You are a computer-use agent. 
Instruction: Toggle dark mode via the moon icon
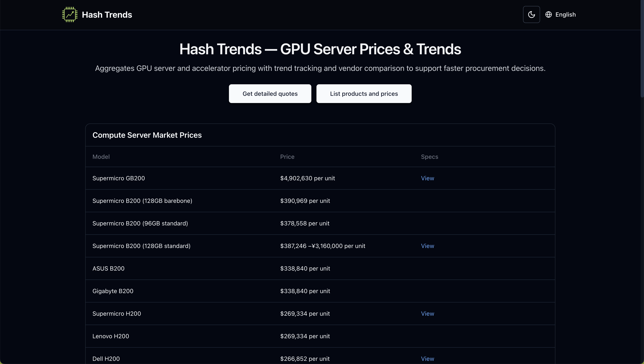pos(531,14)
